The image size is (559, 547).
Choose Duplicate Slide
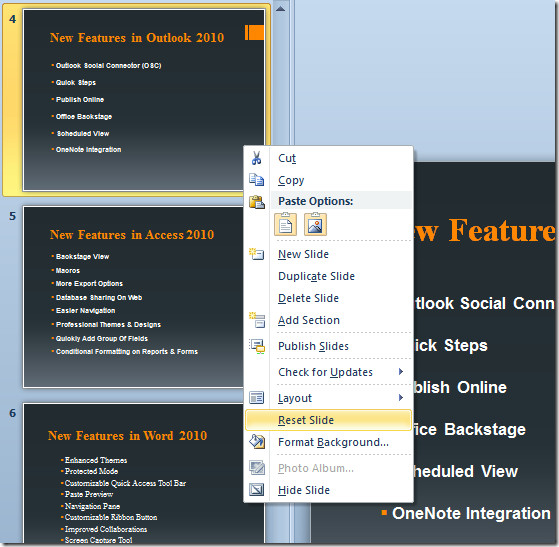(x=328, y=276)
